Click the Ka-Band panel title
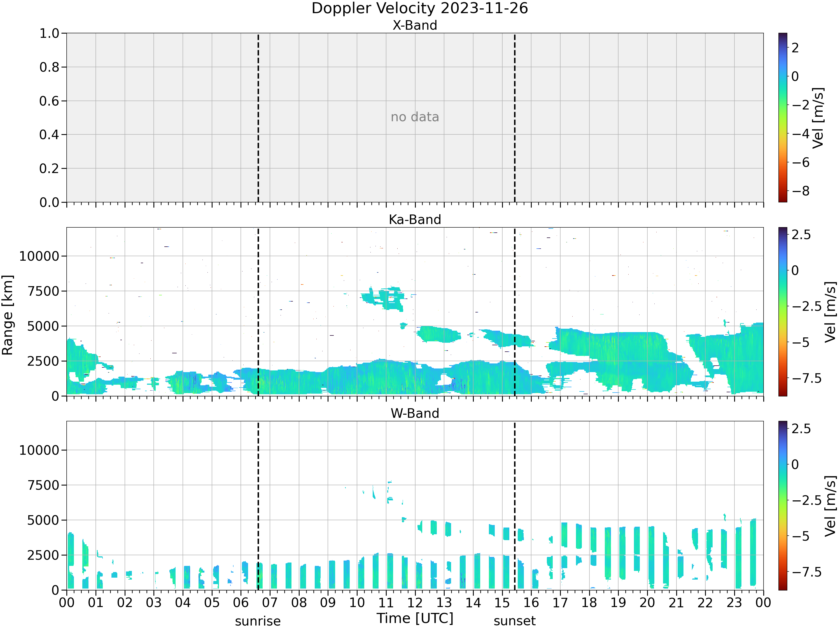Screen dimensions: 840x630 [415, 220]
